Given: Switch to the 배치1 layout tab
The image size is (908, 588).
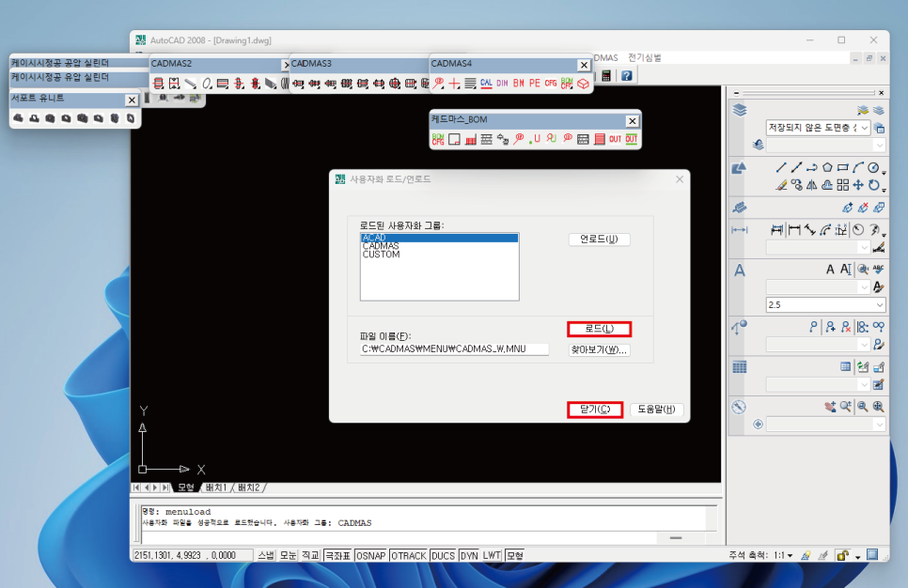Looking at the screenshot, I should [216, 487].
